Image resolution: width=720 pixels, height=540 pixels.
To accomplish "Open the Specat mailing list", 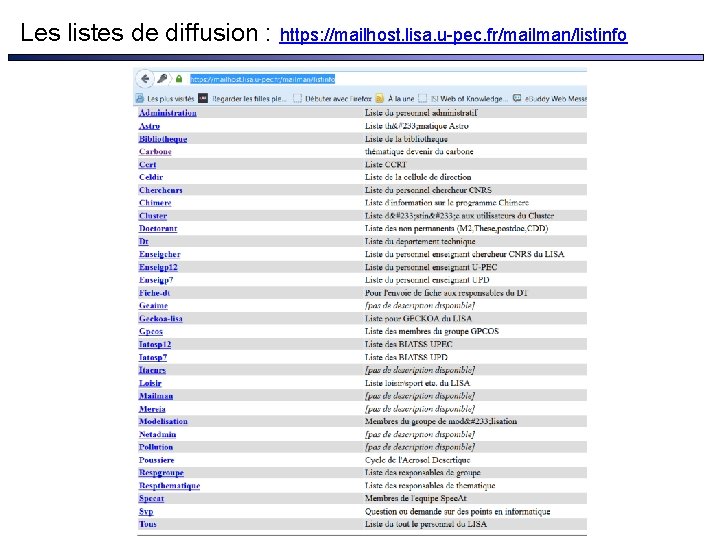I will pyautogui.click(x=152, y=498).
